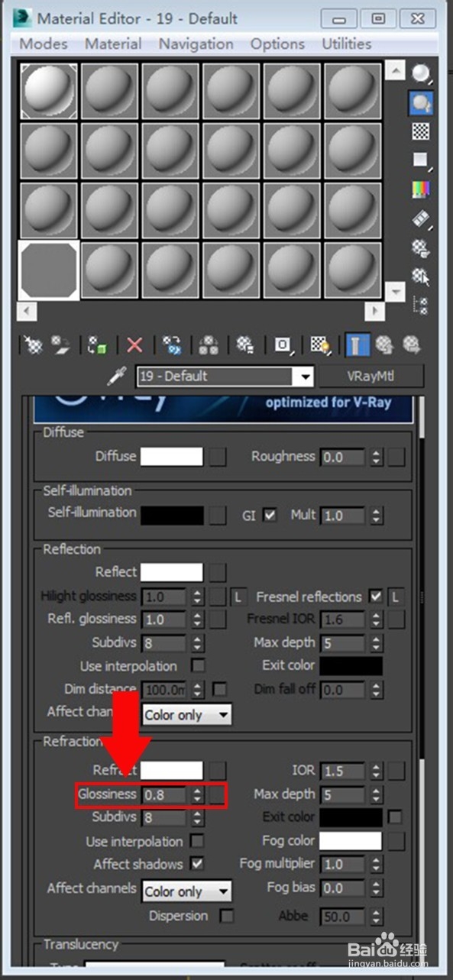The width and height of the screenshot is (453, 980).
Task: Enable Use interpolation in Reflection section
Action: coord(198,666)
